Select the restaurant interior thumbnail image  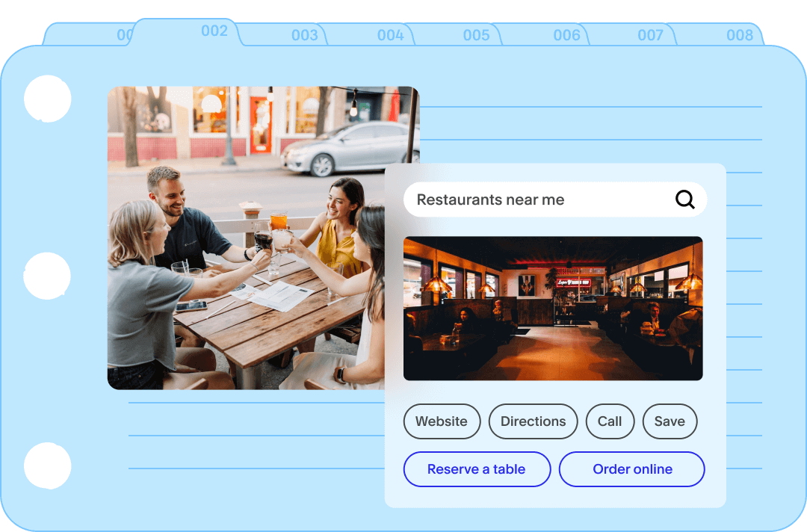click(x=553, y=308)
